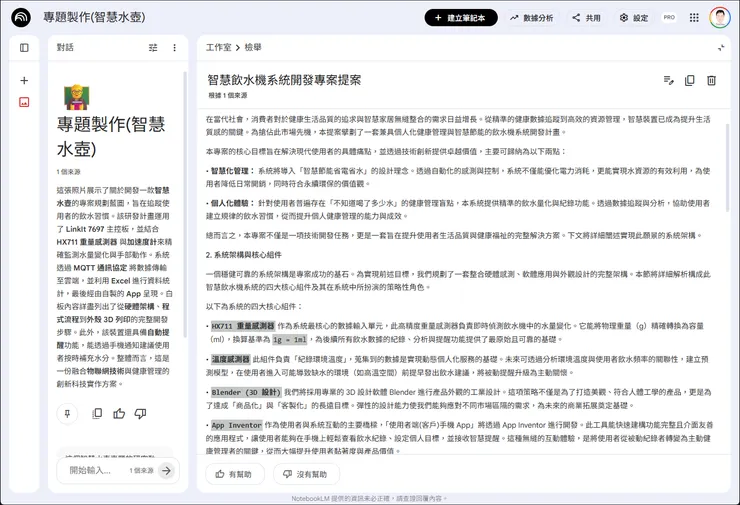This screenshot has width=740, height=505.
Task: Open the 共用 share dialog
Action: coord(587,18)
